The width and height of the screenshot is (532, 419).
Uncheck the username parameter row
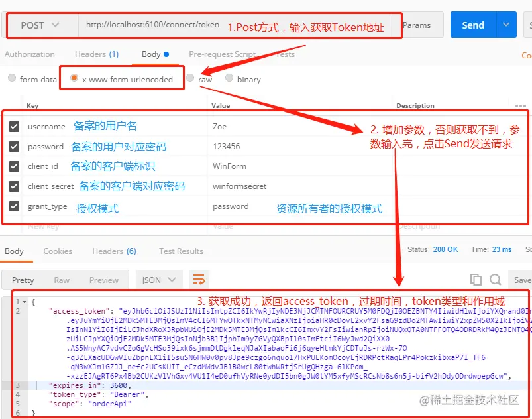coord(13,127)
